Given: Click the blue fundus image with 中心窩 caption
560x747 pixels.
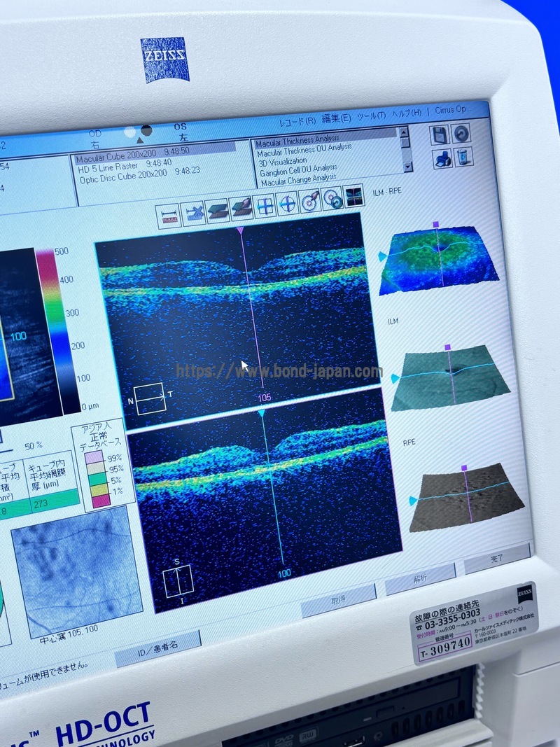Looking at the screenshot, I should (x=77, y=571).
